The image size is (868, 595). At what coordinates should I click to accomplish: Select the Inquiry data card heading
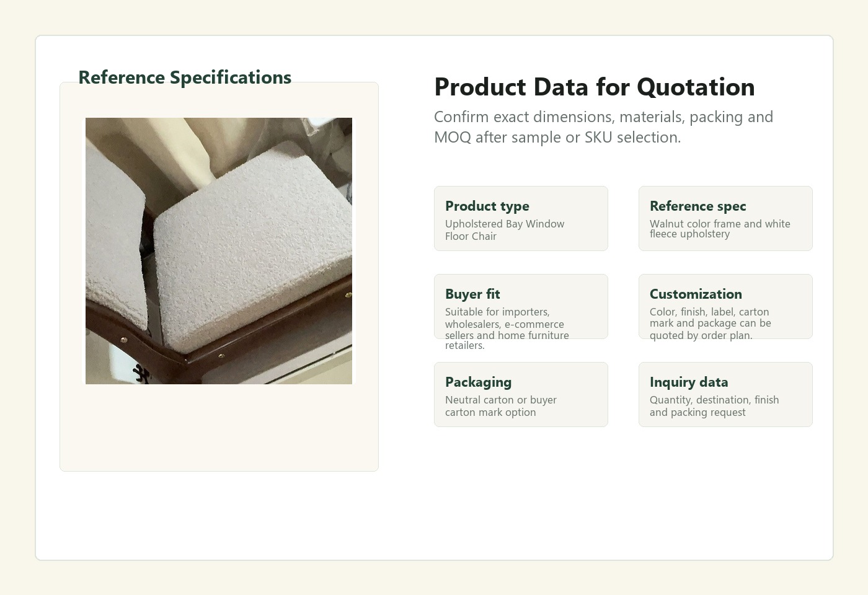point(689,382)
